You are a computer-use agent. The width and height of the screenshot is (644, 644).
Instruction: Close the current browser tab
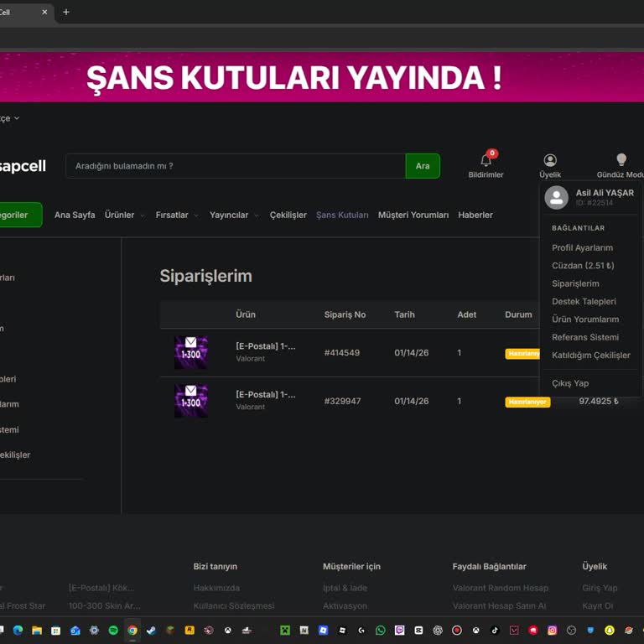[44, 12]
